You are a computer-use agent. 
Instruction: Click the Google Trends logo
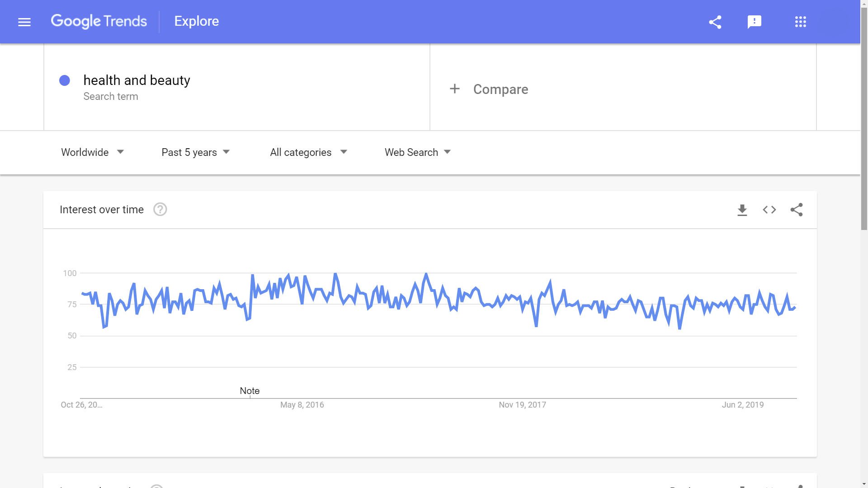pyautogui.click(x=99, y=21)
